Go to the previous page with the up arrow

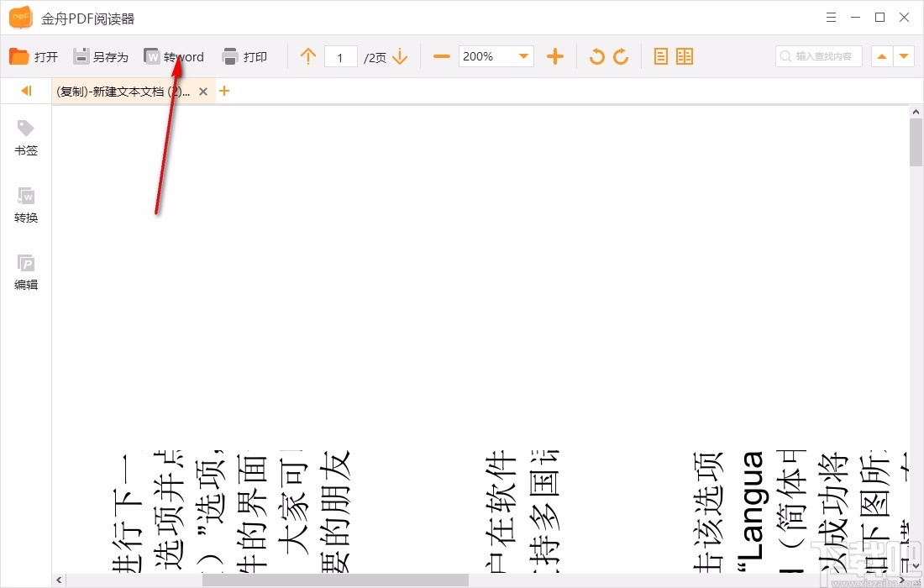(x=308, y=56)
